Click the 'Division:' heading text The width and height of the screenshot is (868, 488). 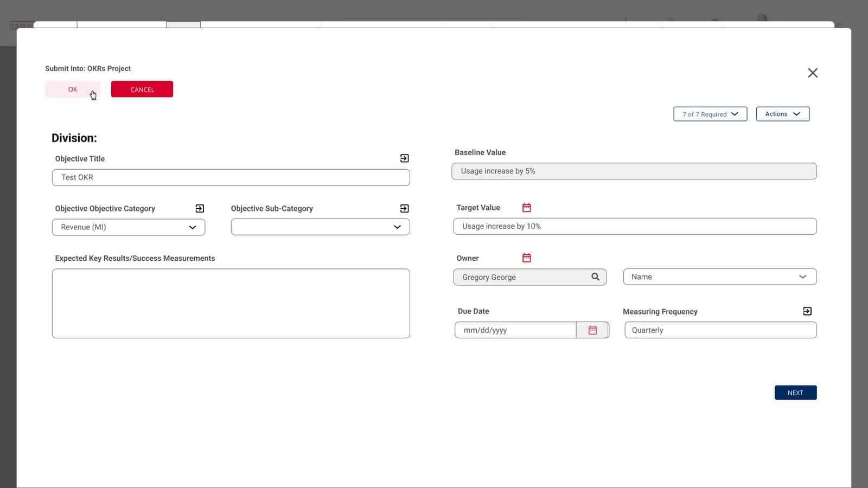[74, 138]
